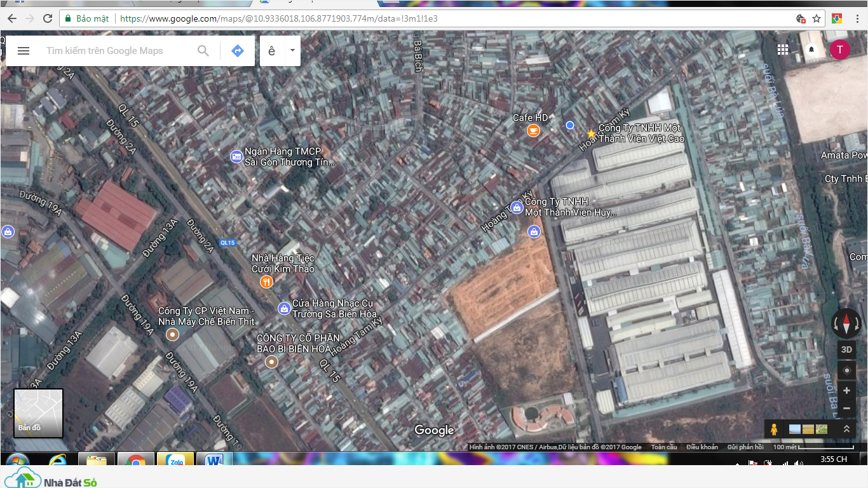The width and height of the screenshot is (868, 488).
Task: Click the compass to reset north
Action: point(846,323)
